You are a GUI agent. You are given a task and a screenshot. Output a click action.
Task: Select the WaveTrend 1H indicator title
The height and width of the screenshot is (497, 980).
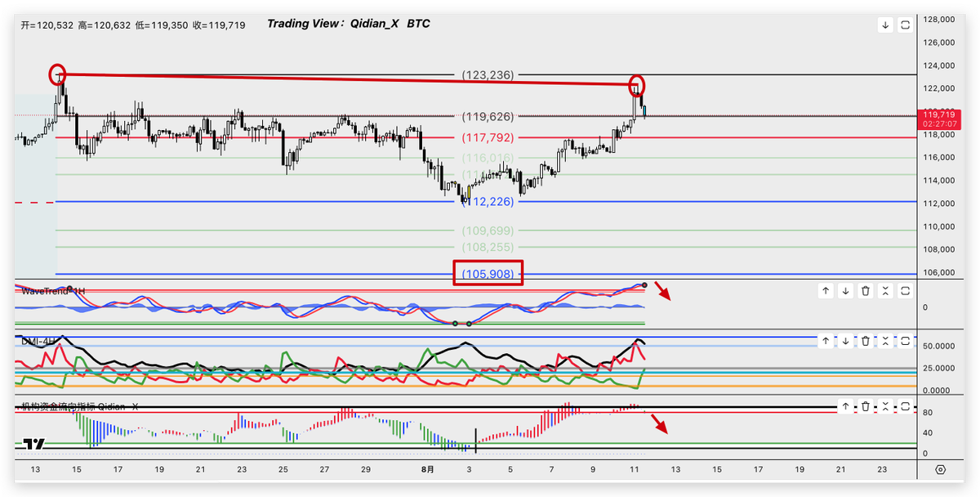pyautogui.click(x=54, y=291)
